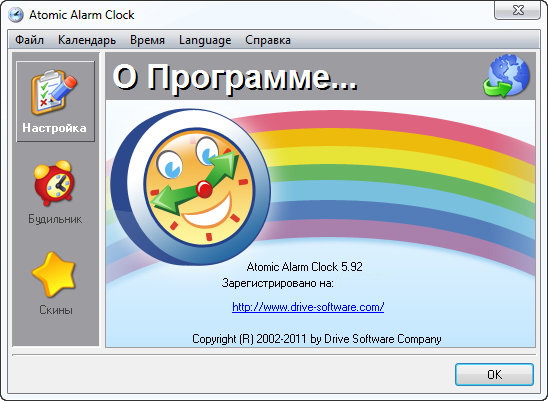Screen dimensions: 548x401
Task: Close the Atomic Alarm Clock window
Action: pyautogui.click(x=517, y=10)
